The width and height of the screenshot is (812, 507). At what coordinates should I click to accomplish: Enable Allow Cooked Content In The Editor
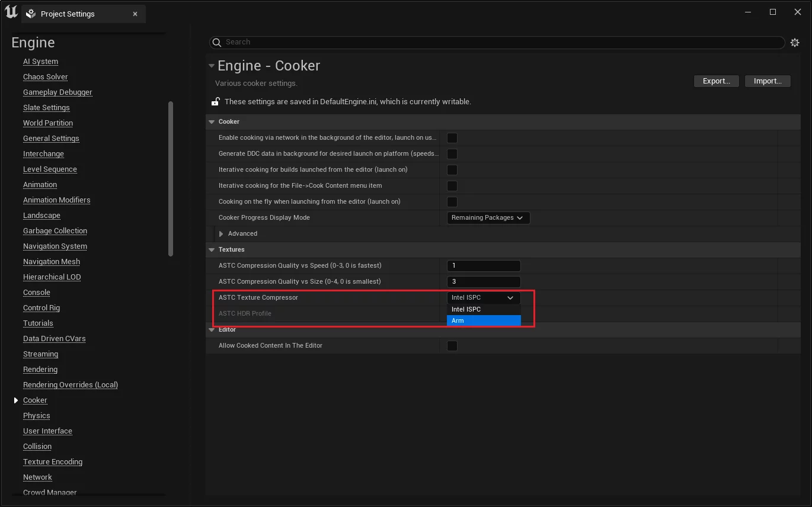pos(452,346)
